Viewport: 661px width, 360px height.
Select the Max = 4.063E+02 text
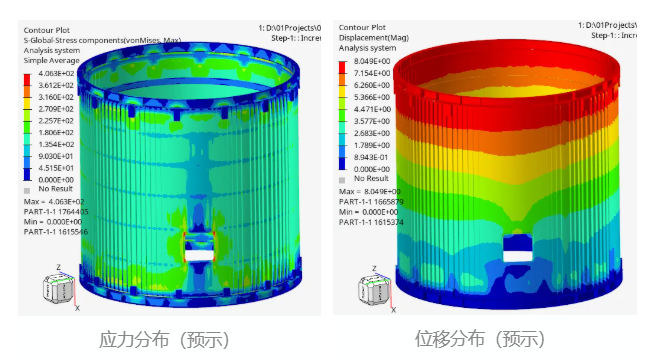pyautogui.click(x=54, y=201)
